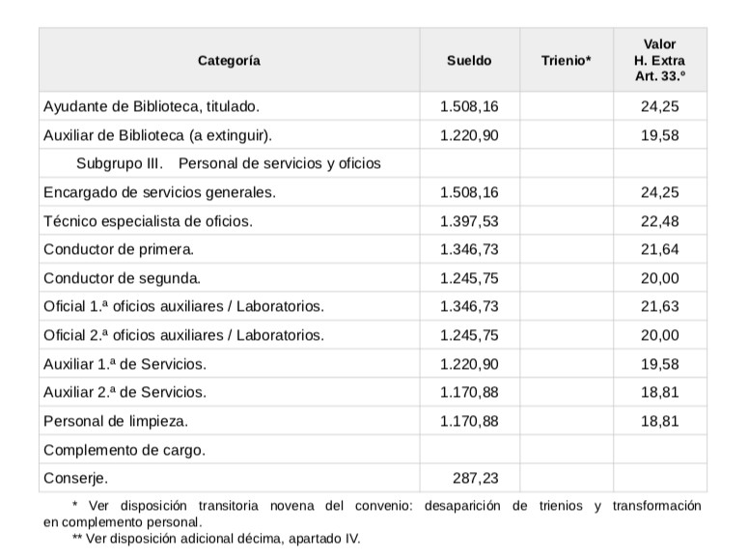Click the 'Subgrupo III. Personal de servicios y oficios' heading
749x560 pixels.
pos(228,163)
